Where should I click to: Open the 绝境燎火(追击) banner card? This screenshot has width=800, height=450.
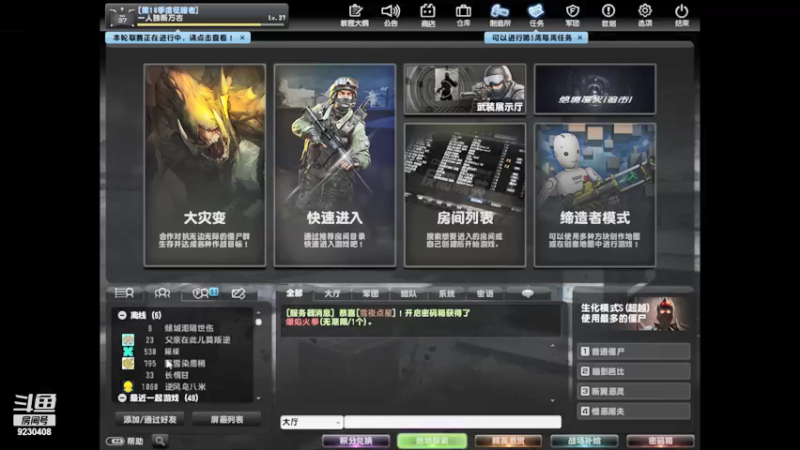595,89
